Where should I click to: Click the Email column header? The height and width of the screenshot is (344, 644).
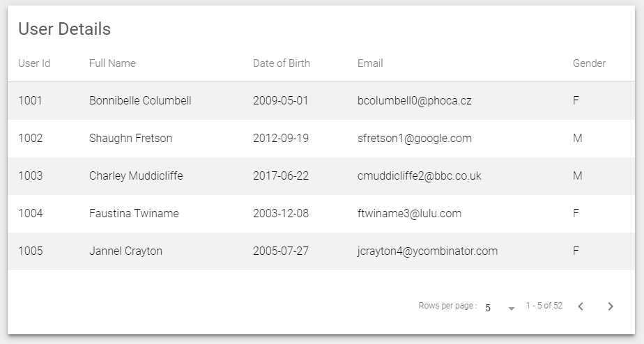point(370,63)
